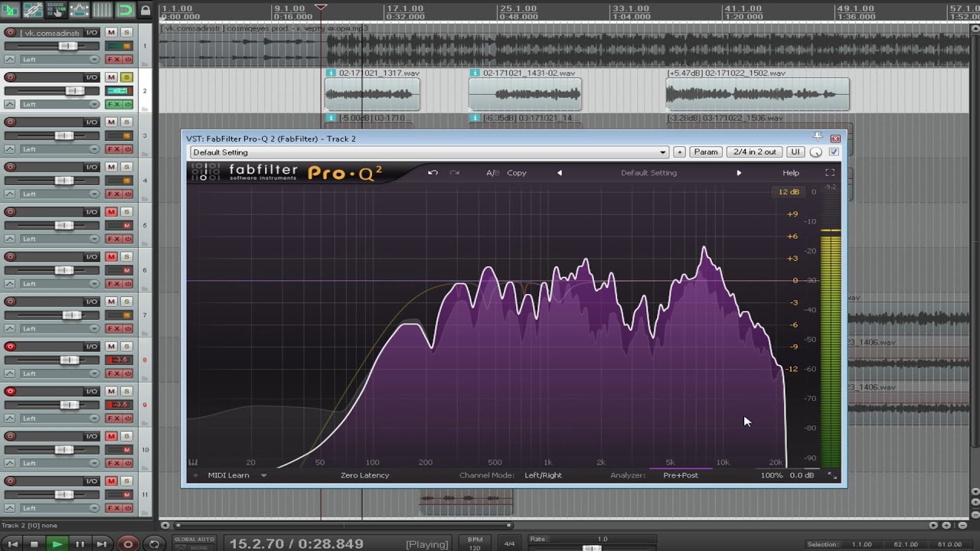Image resolution: width=980 pixels, height=551 pixels.
Task: Click the Pro-Q Copy A/B button
Action: pyautogui.click(x=517, y=173)
